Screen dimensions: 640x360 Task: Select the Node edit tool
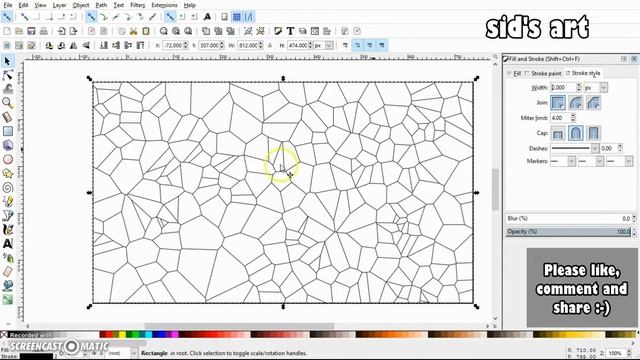[7, 75]
